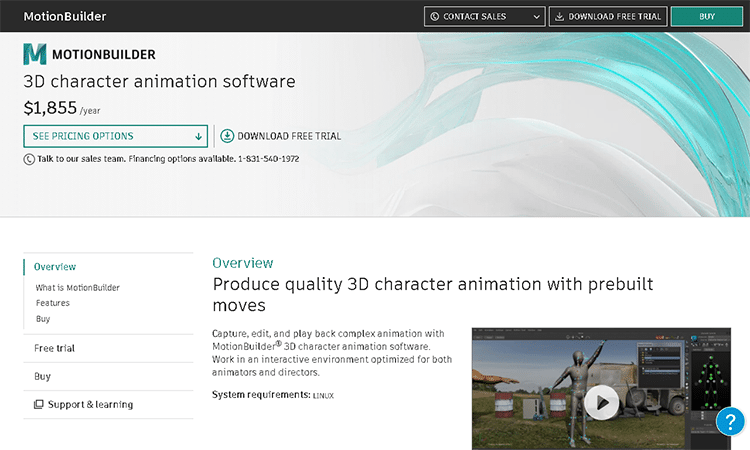Click the MotionBuilder title in the top bar

click(64, 16)
